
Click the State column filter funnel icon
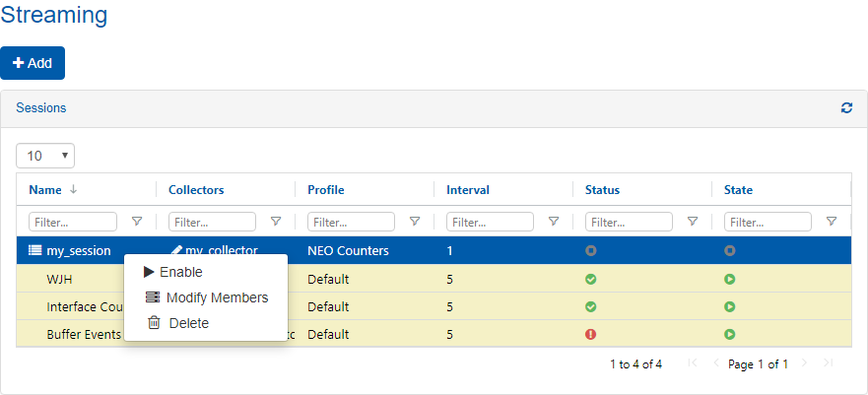coord(832,222)
